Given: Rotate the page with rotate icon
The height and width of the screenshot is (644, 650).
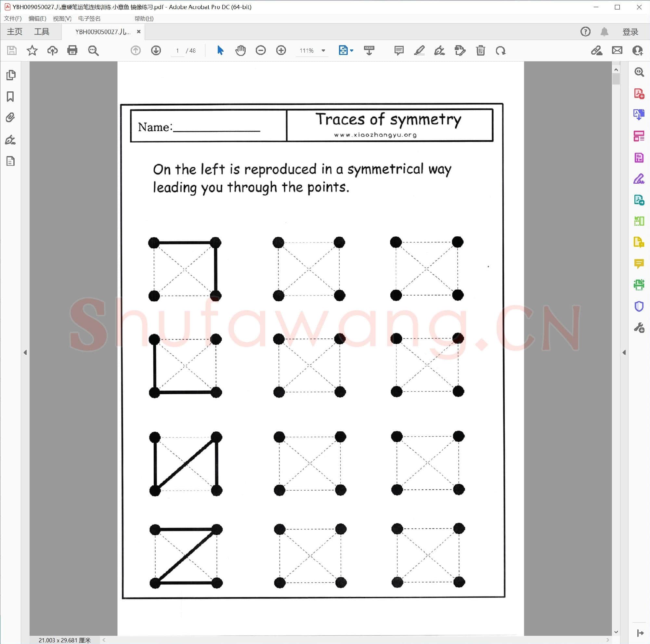Looking at the screenshot, I should 500,50.
